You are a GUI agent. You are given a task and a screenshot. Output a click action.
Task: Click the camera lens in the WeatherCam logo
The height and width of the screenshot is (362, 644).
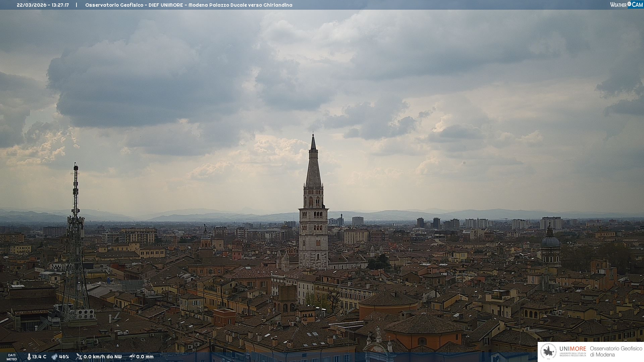point(629,4)
